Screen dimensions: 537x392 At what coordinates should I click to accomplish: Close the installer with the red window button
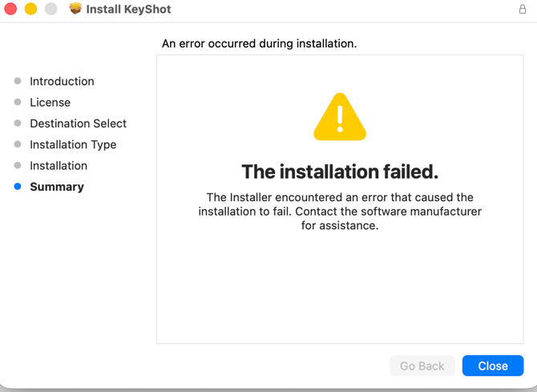tap(10, 10)
